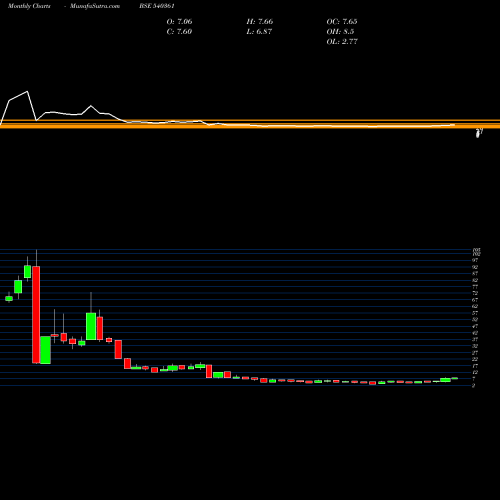Click the peak of the white indicator line
The width and height of the screenshot is (500, 500).
point(27,91)
